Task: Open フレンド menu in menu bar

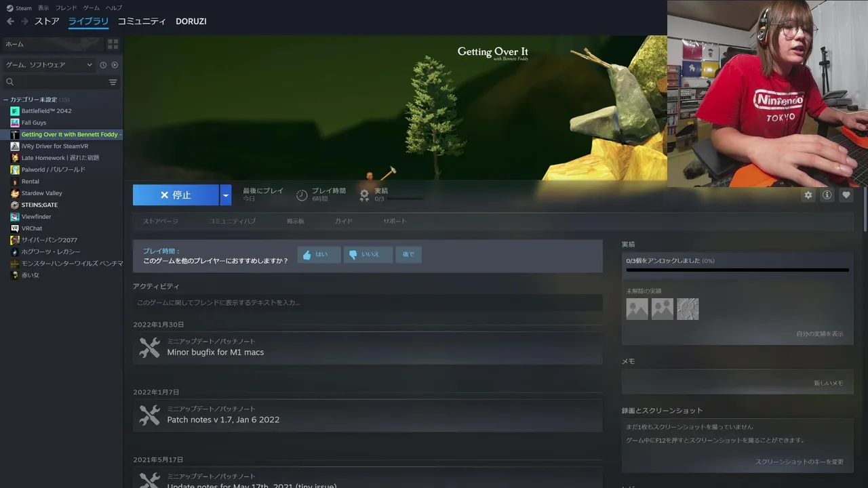Action: 66,8
